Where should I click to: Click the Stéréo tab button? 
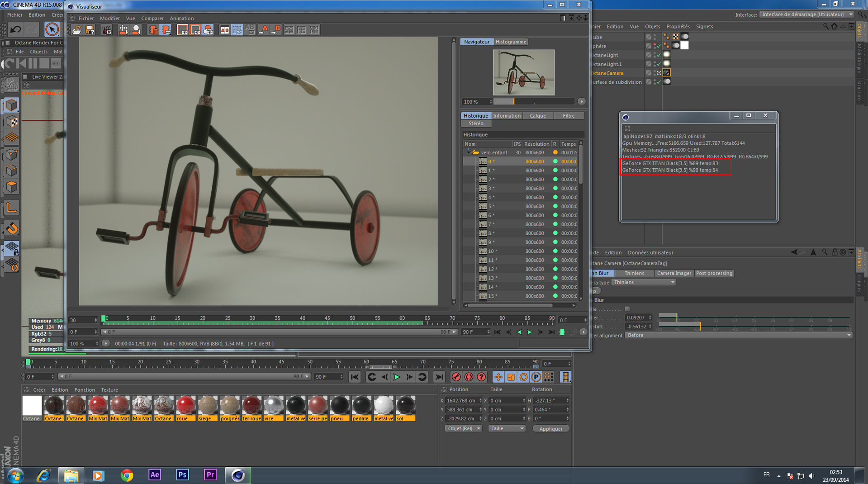[x=476, y=123]
